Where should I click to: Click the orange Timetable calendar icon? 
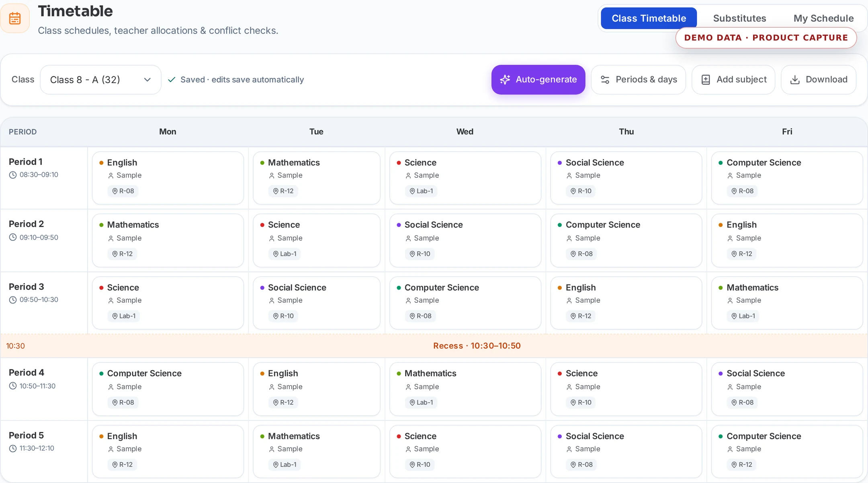[x=15, y=18]
